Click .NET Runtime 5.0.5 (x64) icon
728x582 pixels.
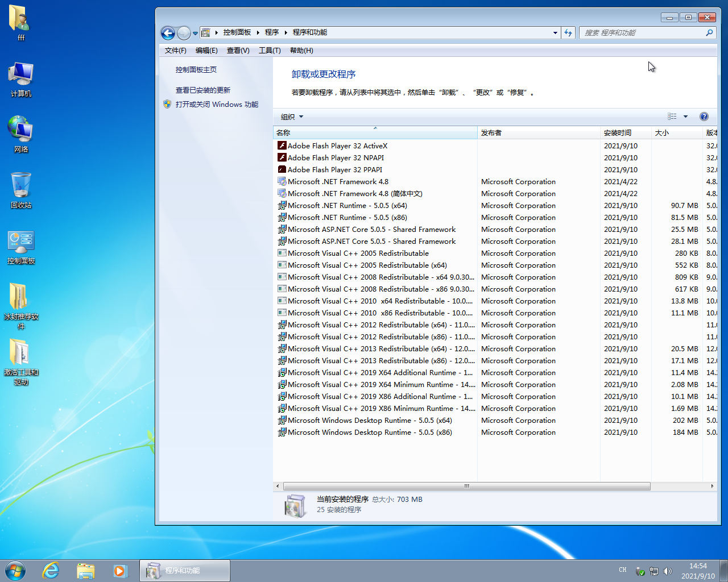click(282, 205)
